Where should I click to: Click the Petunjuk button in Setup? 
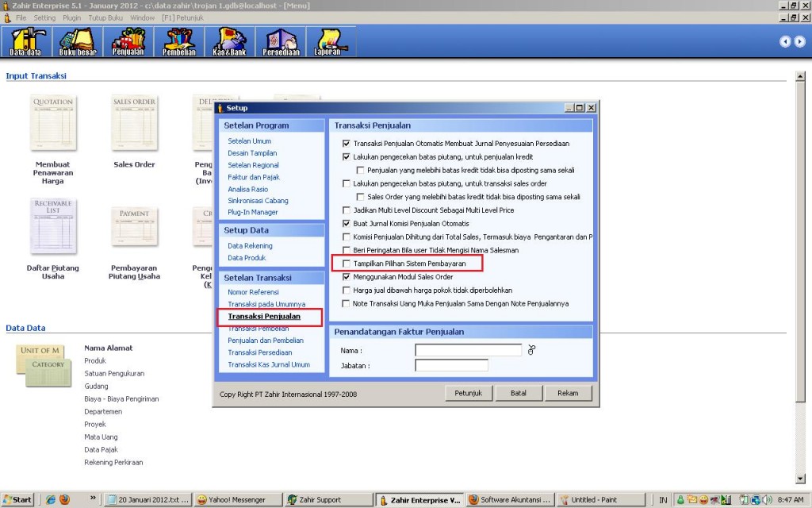(x=468, y=393)
